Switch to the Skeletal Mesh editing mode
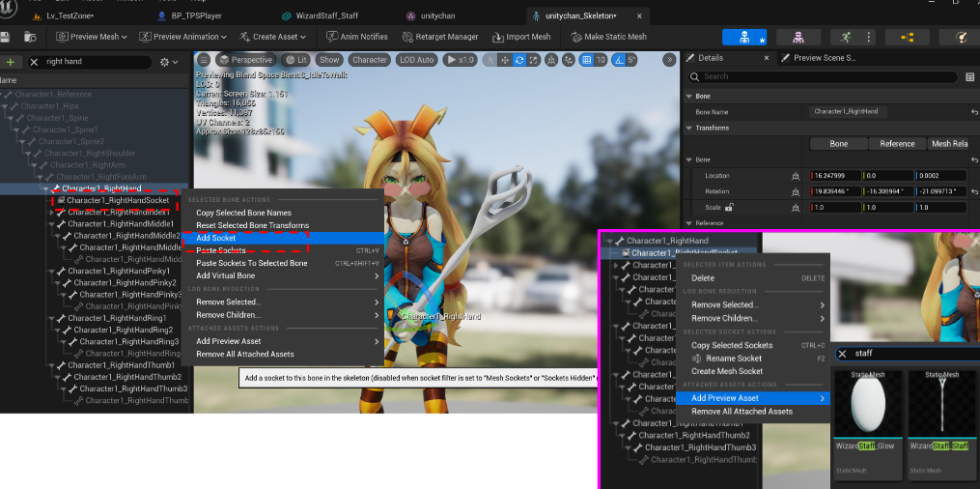 pos(798,37)
